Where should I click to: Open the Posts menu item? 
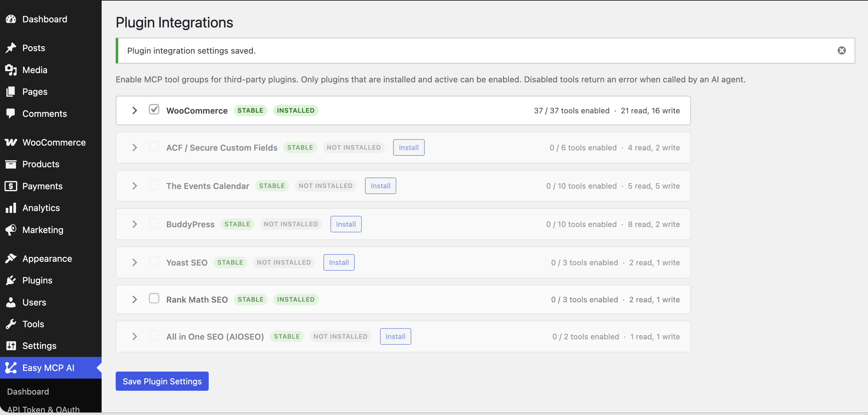[50, 48]
